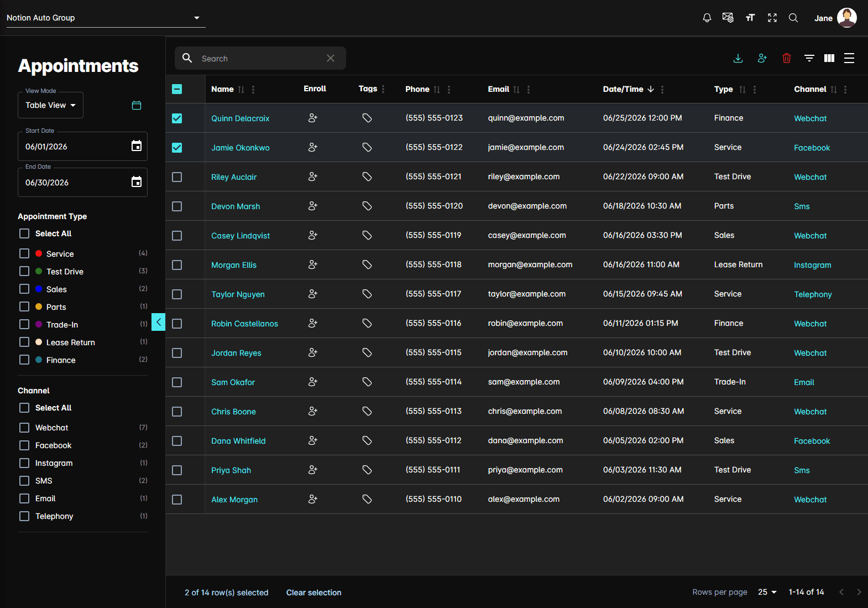Viewport: 868px width, 608px height.
Task: Open the Date/Time column options menu
Action: tap(662, 90)
